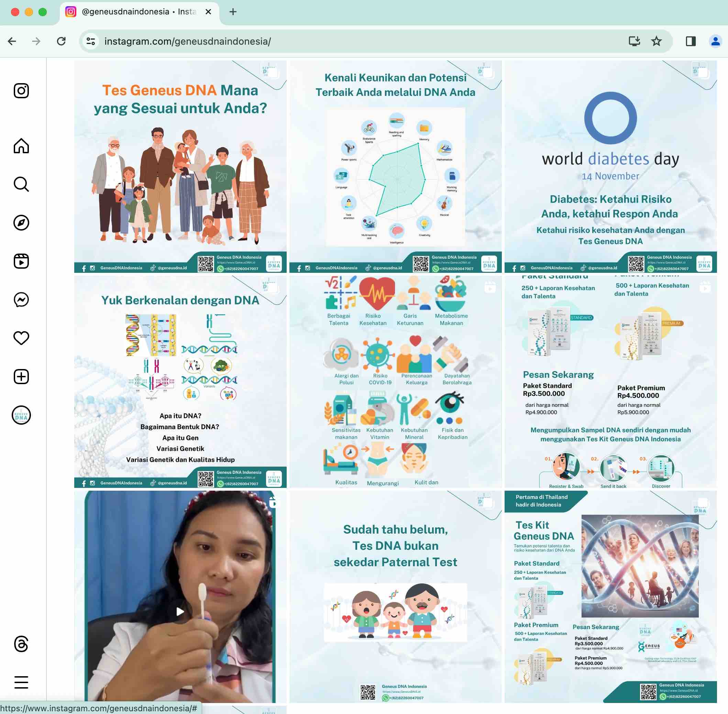Open Messenger direct messages icon
The width and height of the screenshot is (728, 714).
point(21,300)
